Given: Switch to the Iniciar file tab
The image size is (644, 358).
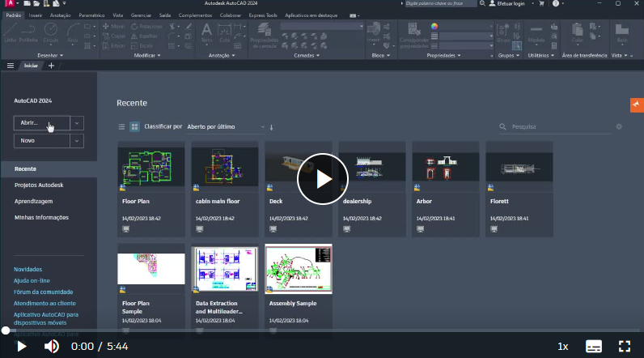Looking at the screenshot, I should 31,66.
